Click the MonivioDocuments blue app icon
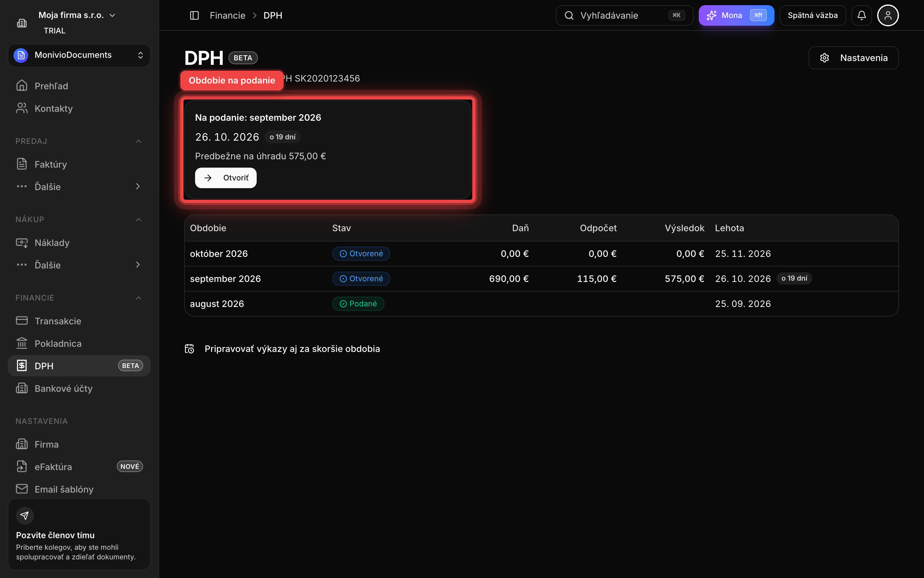 pos(21,56)
